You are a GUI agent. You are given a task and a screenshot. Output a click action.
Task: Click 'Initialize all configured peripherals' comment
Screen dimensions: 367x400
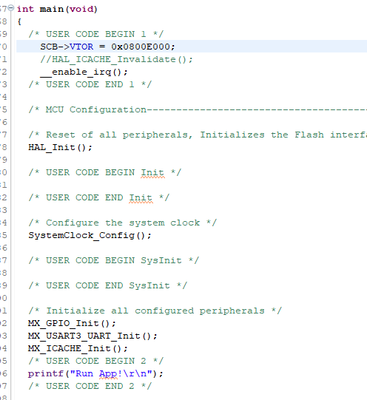pyautogui.click(x=155, y=311)
